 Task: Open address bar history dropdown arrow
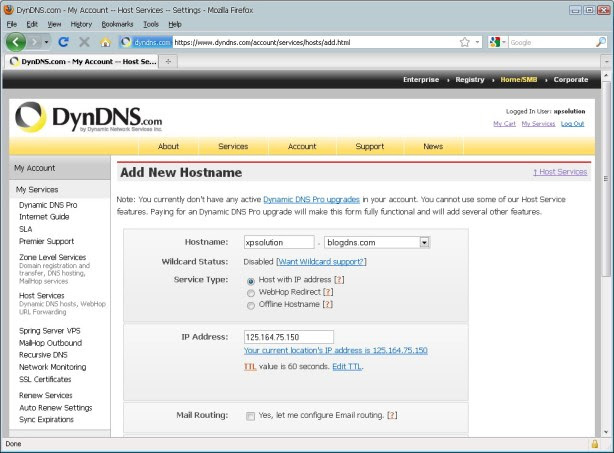pyautogui.click(x=477, y=42)
